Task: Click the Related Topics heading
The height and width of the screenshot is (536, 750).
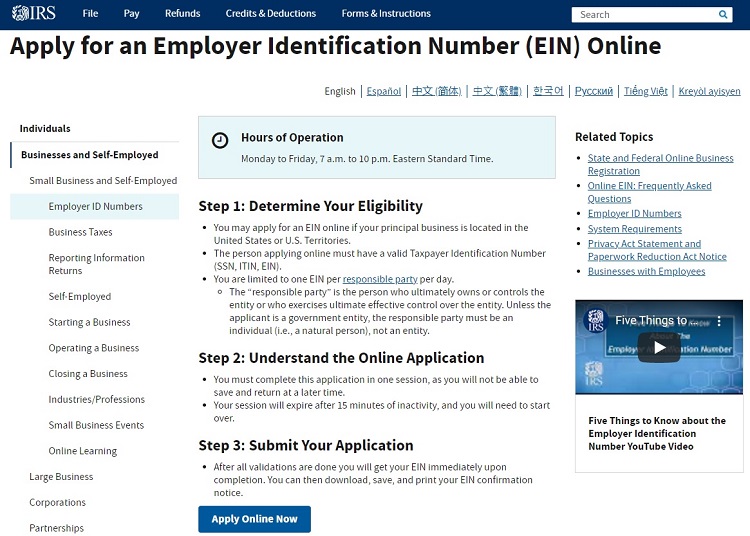Action: coord(614,137)
